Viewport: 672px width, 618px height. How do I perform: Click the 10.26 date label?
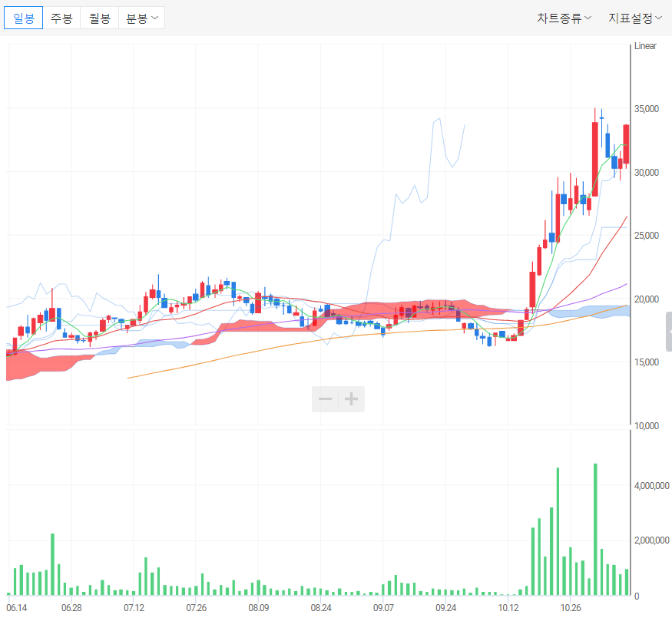pos(571,608)
